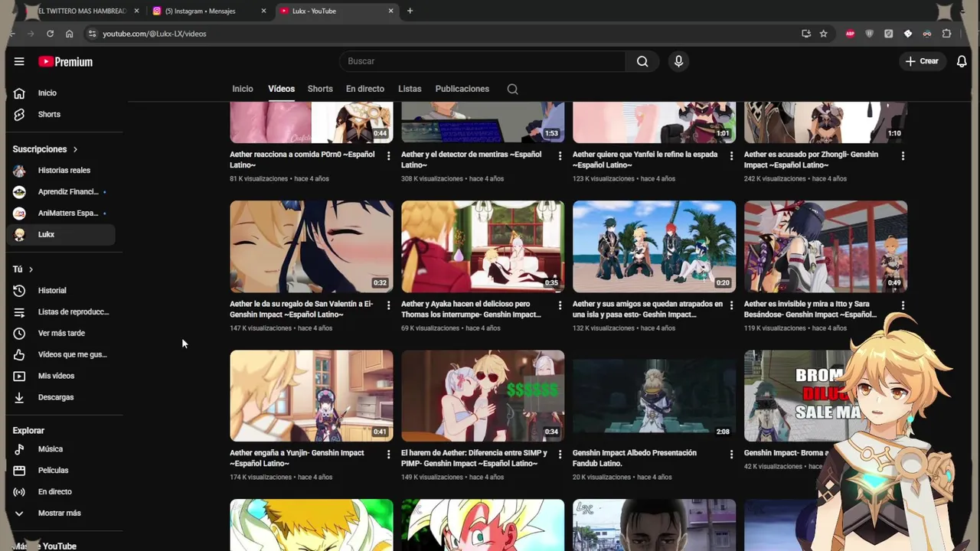The height and width of the screenshot is (551, 980).
Task: Select Lukx subscription in sidebar
Action: click(x=61, y=234)
